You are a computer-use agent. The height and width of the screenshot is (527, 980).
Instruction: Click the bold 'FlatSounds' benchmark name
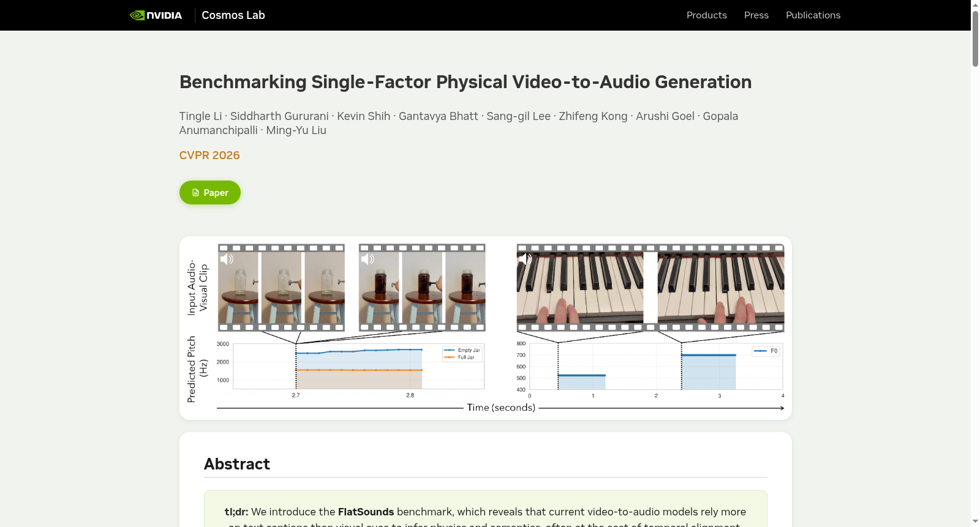(x=366, y=512)
